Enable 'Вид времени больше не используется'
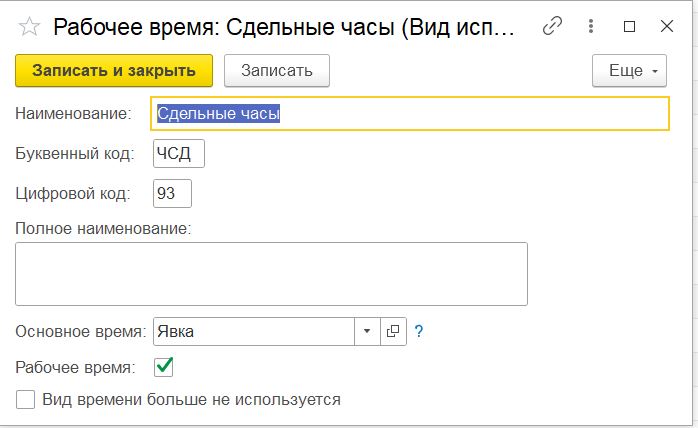698x428 pixels. 26,400
